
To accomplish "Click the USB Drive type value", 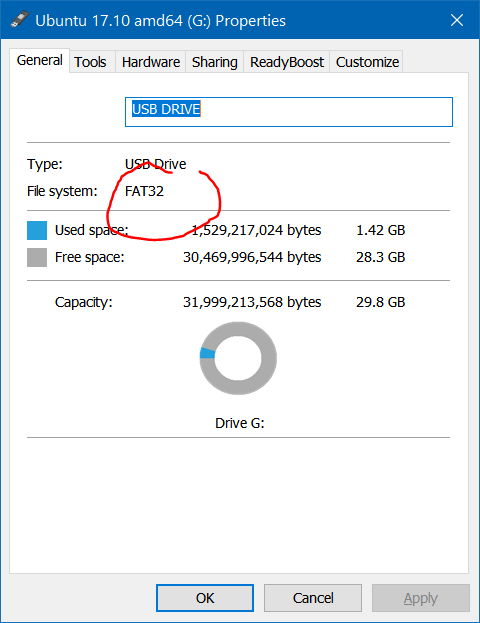I will pos(155,164).
